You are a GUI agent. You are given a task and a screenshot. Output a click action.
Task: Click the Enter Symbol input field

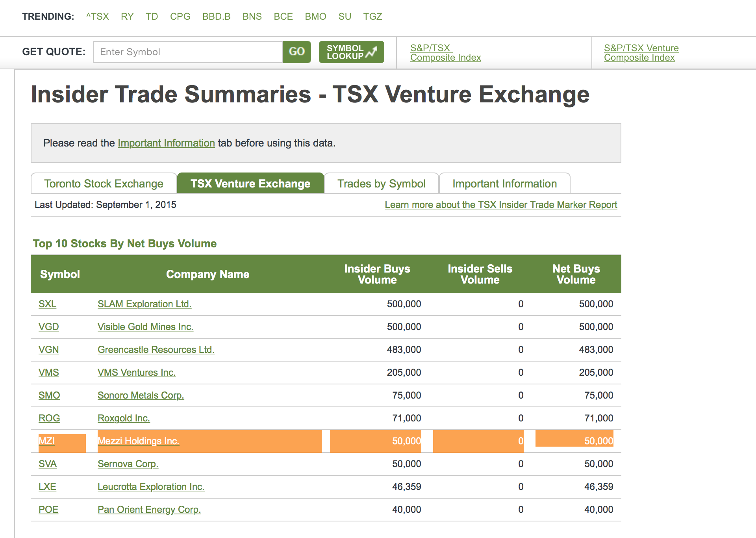point(188,52)
